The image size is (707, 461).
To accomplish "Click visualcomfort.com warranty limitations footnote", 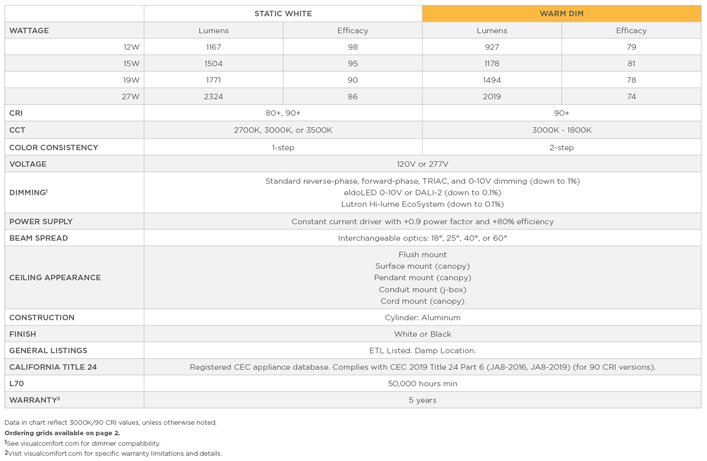I will (113, 453).
